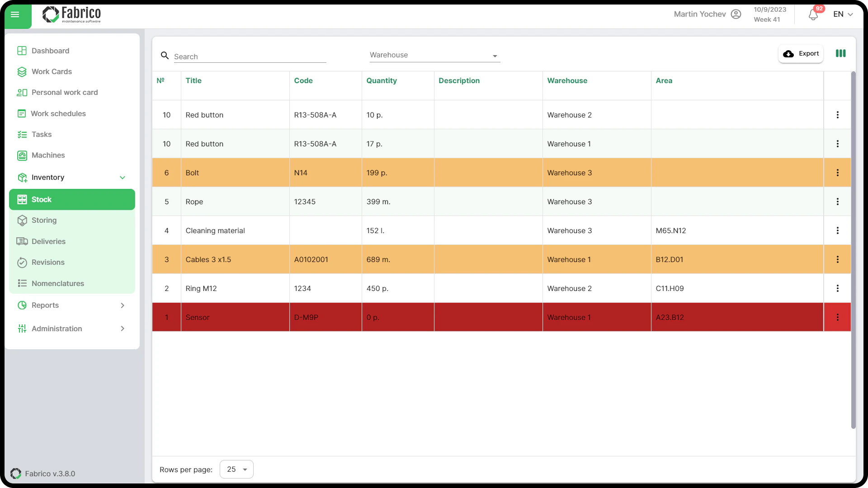Viewport: 868px width, 488px height.
Task: Open the Warehouse filter dropdown
Action: click(x=434, y=55)
